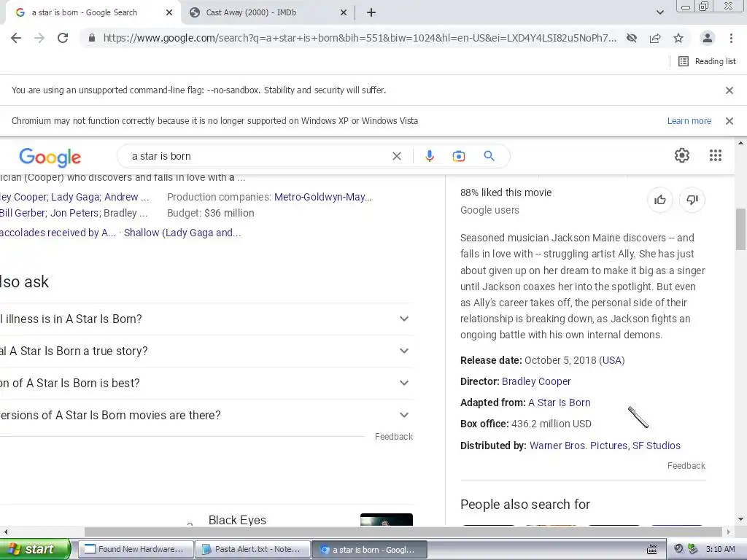This screenshot has height=560, width=747.
Task: Open the Black Eyes video thumbnail
Action: click(387, 519)
